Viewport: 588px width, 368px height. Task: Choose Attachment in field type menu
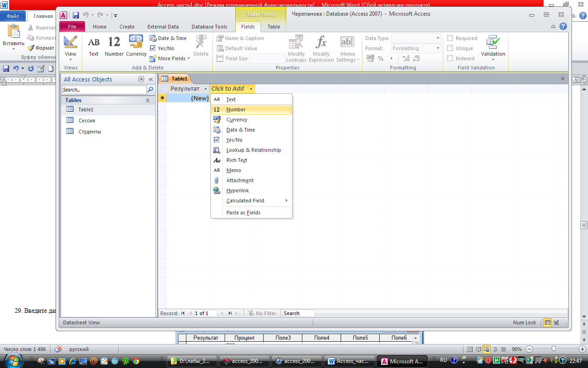pos(251,180)
